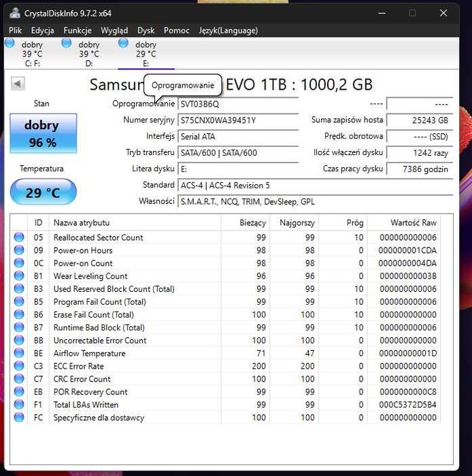Click raw value 00000001CDA of Power-on Hours

(407, 250)
